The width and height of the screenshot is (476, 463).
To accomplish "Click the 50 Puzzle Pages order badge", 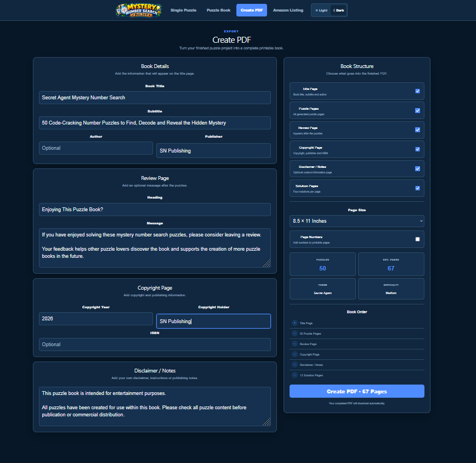I will coord(294,334).
